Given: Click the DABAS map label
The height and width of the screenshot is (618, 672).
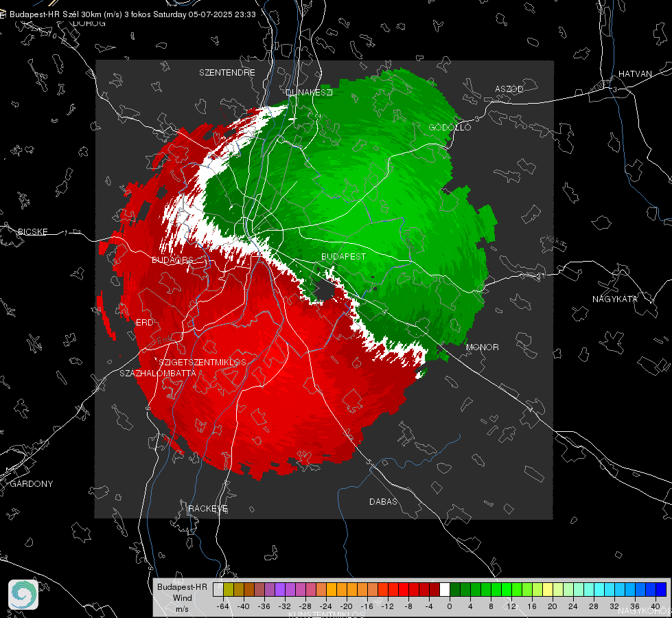Looking at the screenshot, I should click(x=383, y=501).
